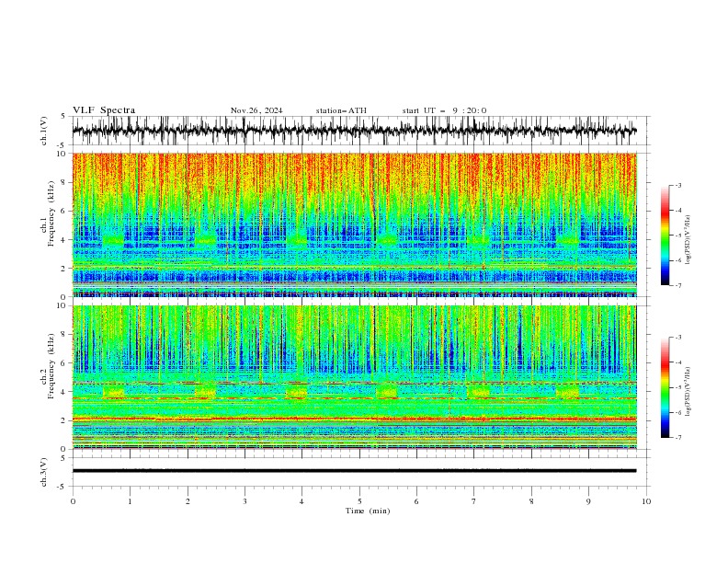The height and width of the screenshot is (563, 728).
Task: Click the "-5" tick on ch.2 color bar
Action: pos(677,387)
